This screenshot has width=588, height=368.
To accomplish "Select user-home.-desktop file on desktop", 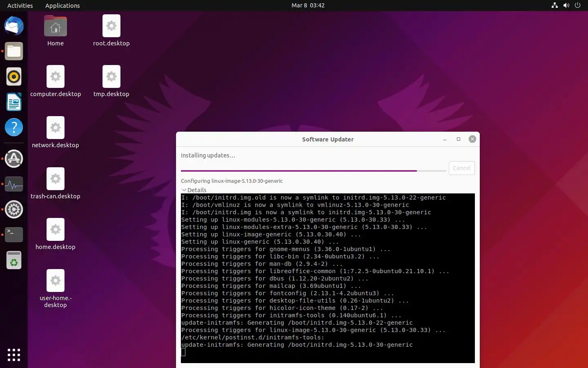I will pos(56,289).
